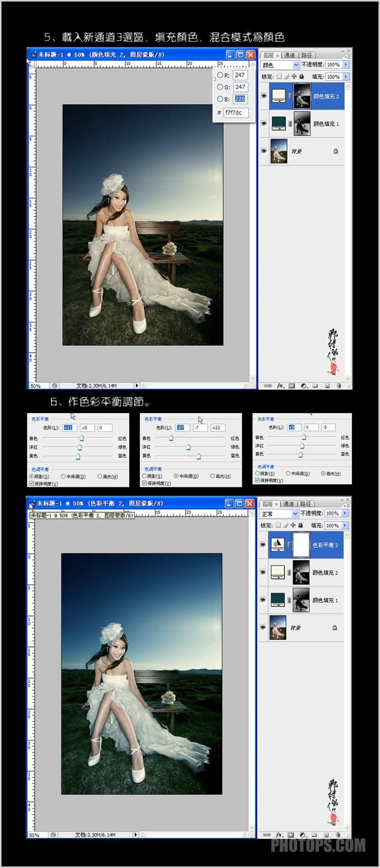Click cream color fill swatch of 颜色填充 2, step 5
The image size is (380, 868).
point(278,96)
